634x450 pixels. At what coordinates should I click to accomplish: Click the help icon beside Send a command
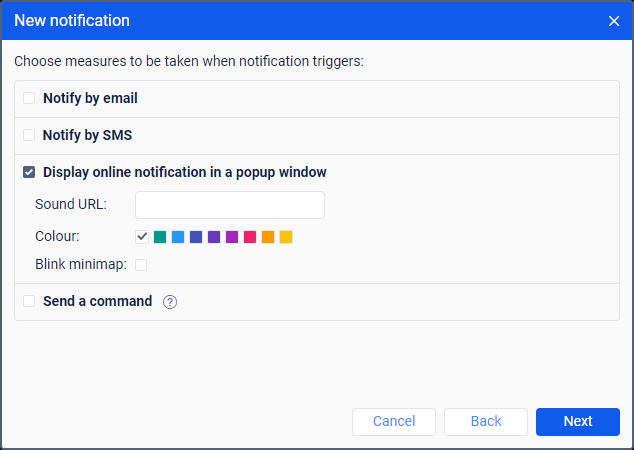point(170,301)
